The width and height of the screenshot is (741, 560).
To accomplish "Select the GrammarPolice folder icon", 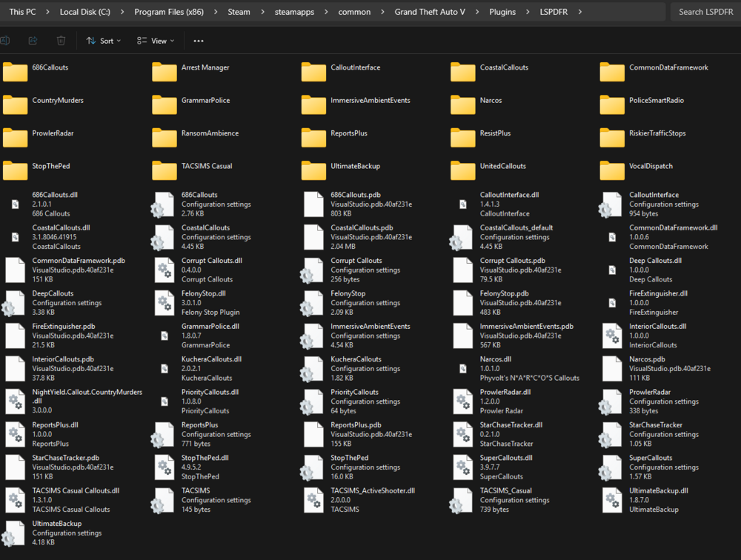I will click(165, 105).
